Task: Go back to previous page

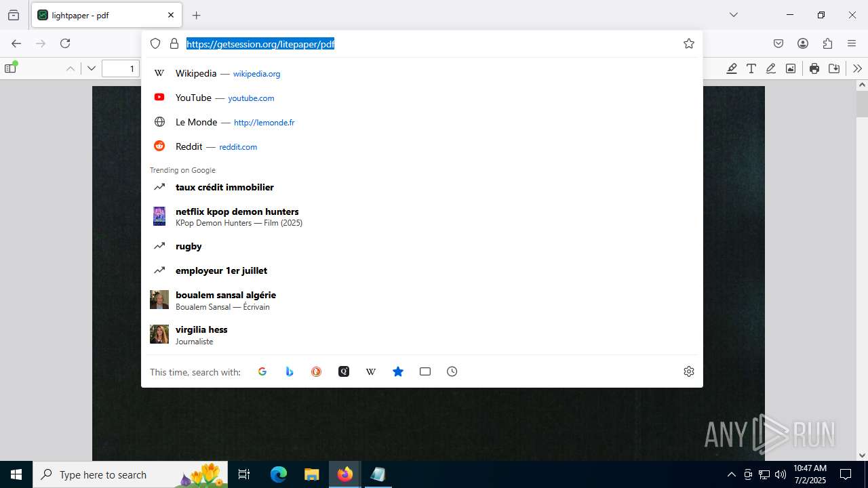Action: click(16, 43)
